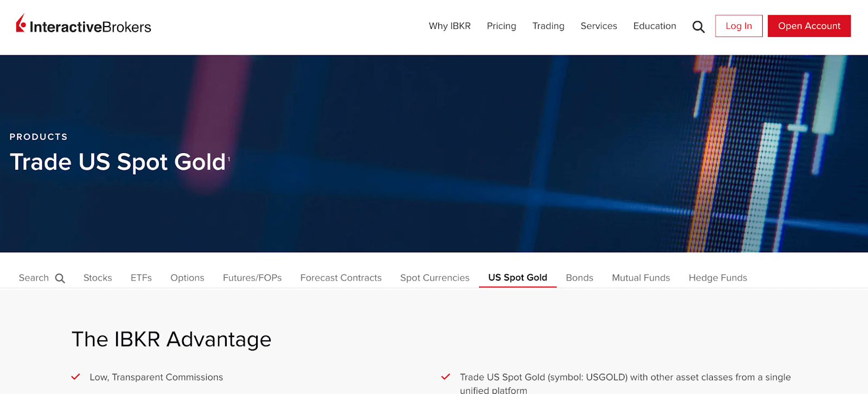Click the "Trade US Spot Gold" heading
Viewport: 868px width, 394px height.
[x=118, y=162]
